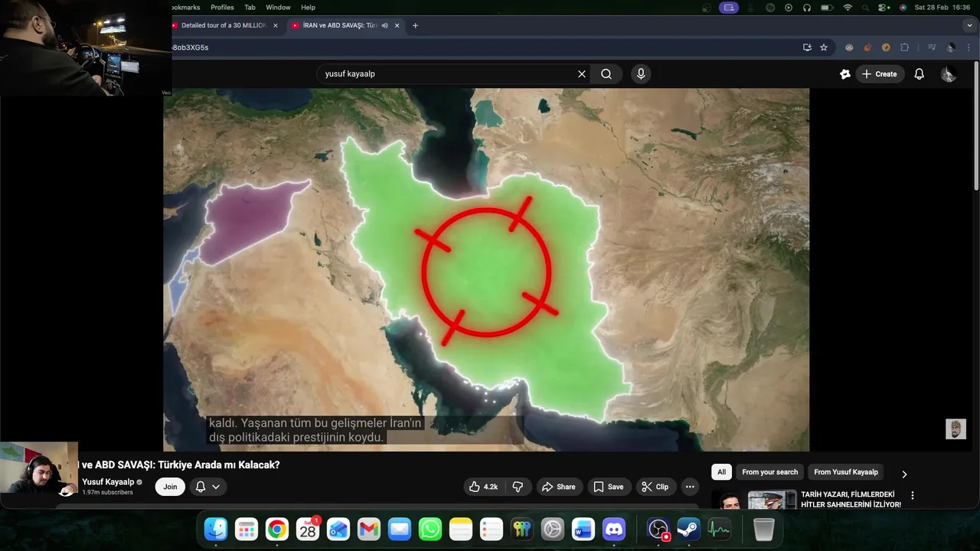
Task: Click the install app icon in address bar
Action: (807, 47)
